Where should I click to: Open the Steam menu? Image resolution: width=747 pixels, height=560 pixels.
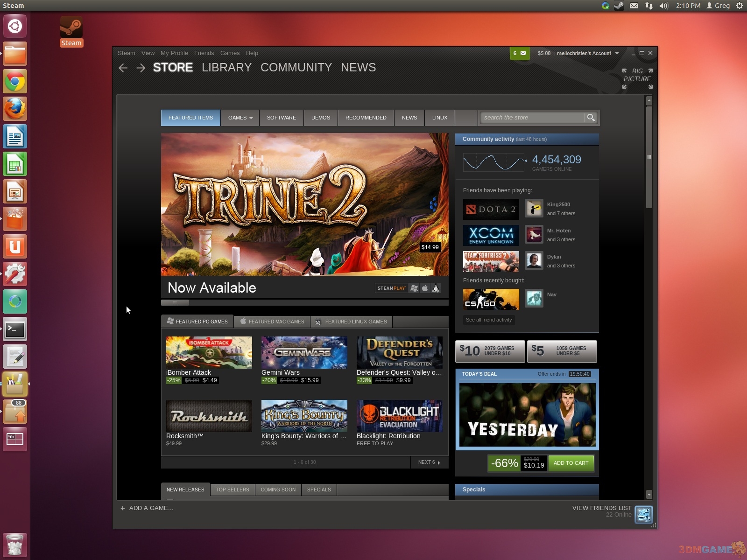(126, 53)
